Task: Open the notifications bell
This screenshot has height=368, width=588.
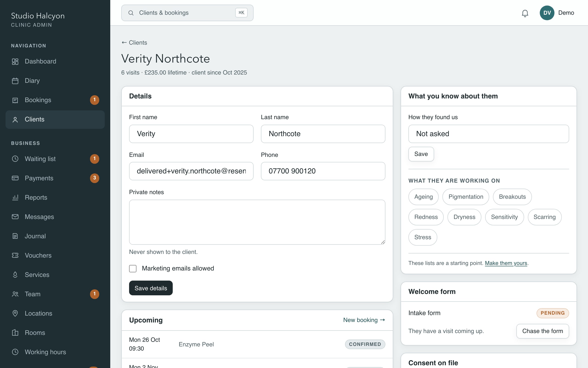Action: pyautogui.click(x=525, y=13)
